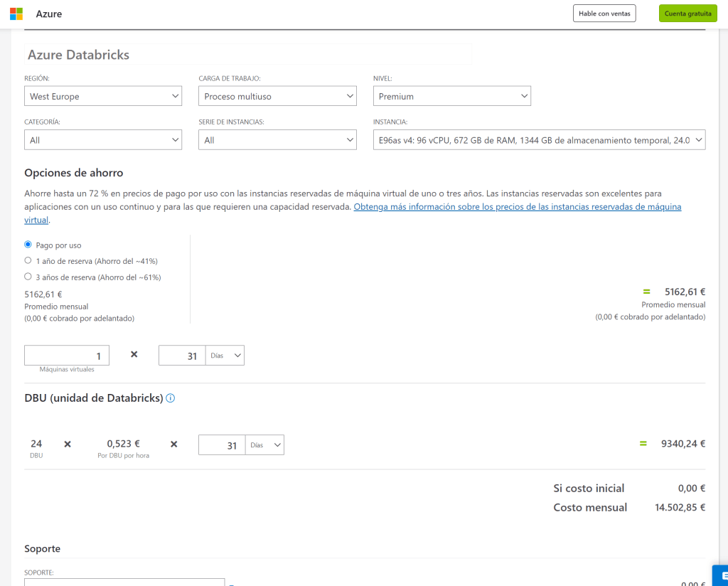Edit the Azure Databricks name field
The image size is (728, 586).
coord(248,55)
